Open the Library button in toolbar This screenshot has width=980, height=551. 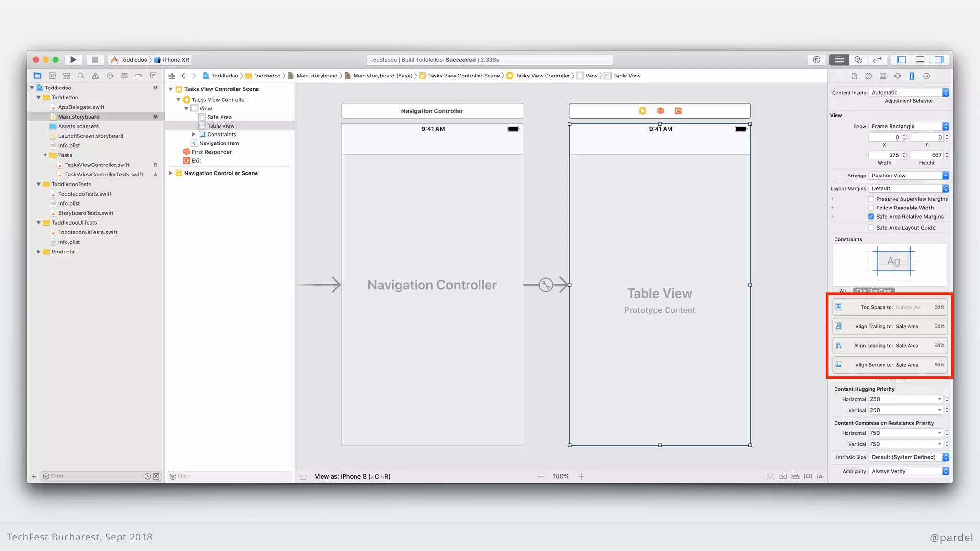point(816,60)
